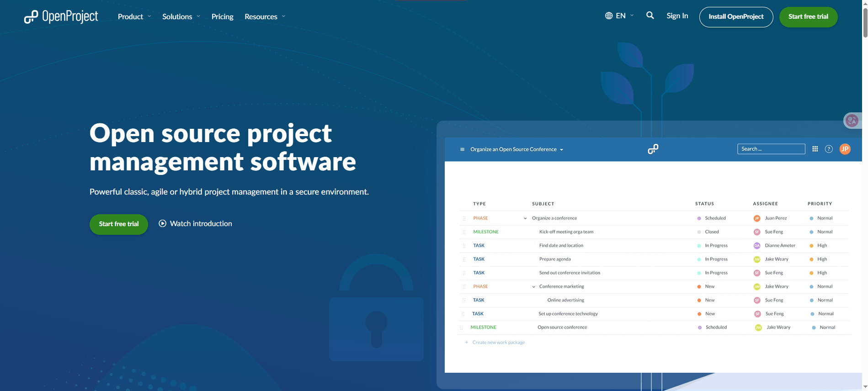Image resolution: width=868 pixels, height=391 pixels.
Task: Collapse the Organize a conference phase
Action: tap(525, 218)
